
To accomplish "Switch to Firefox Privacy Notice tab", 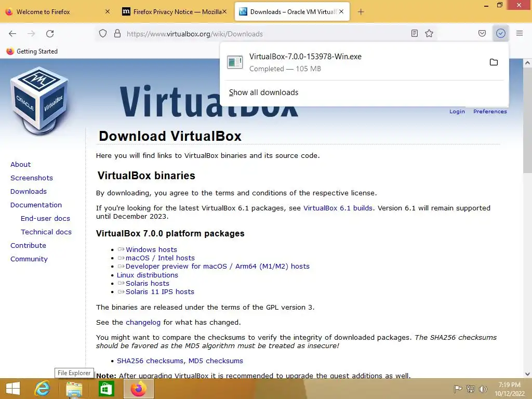I will 175,12.
